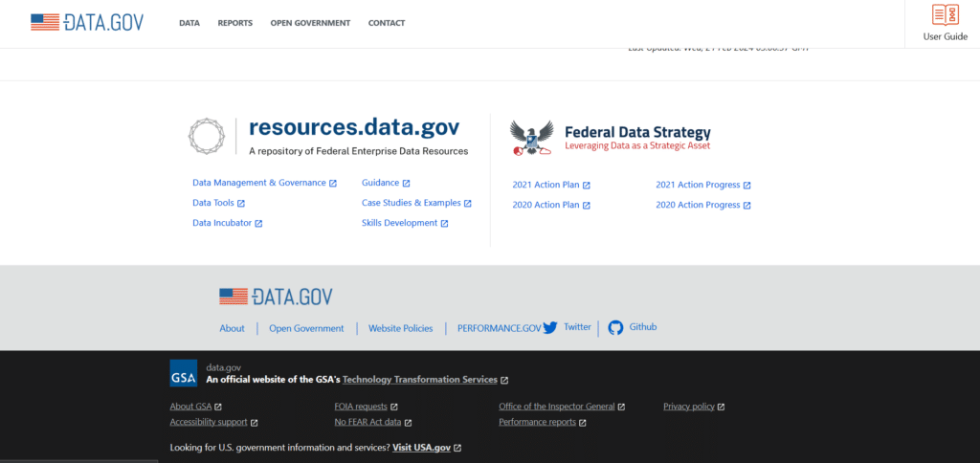
Task: Click external-link icon beside Data Management & Governance
Action: [333, 184]
